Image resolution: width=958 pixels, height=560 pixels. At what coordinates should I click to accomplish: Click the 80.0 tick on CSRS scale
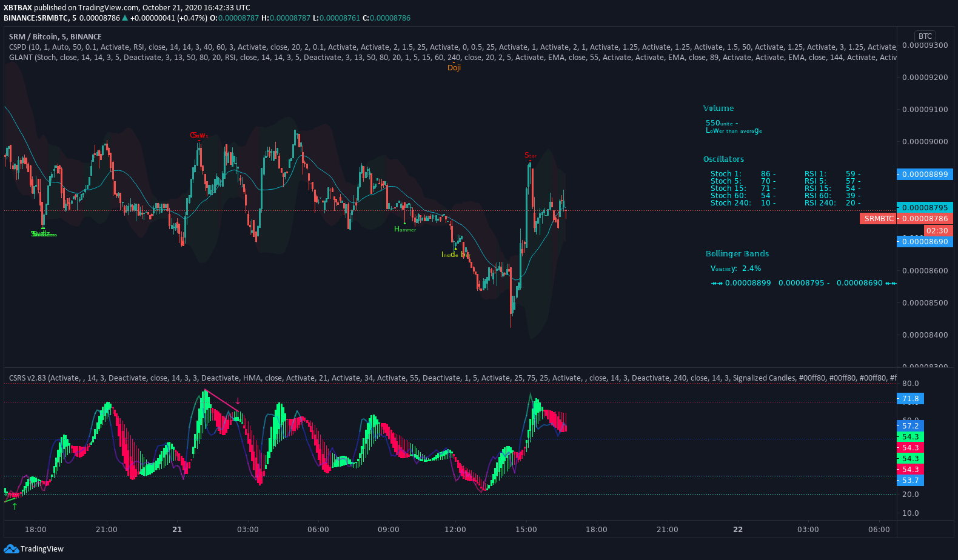point(910,384)
